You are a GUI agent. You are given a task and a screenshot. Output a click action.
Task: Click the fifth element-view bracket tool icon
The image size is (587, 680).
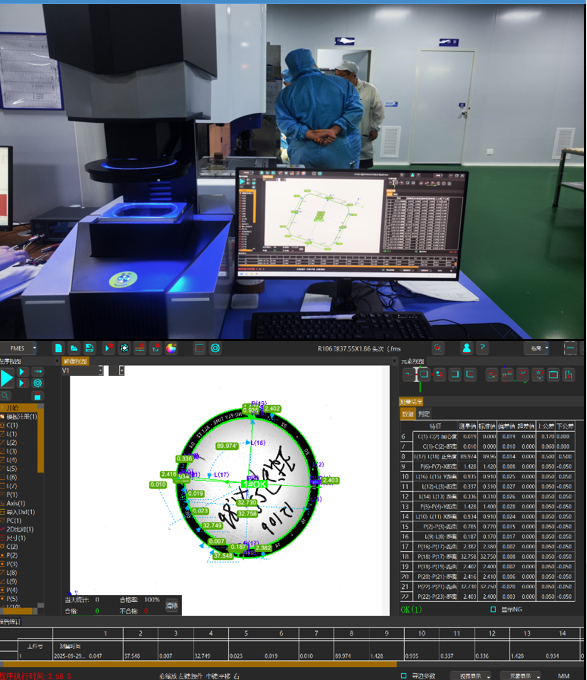click(470, 374)
